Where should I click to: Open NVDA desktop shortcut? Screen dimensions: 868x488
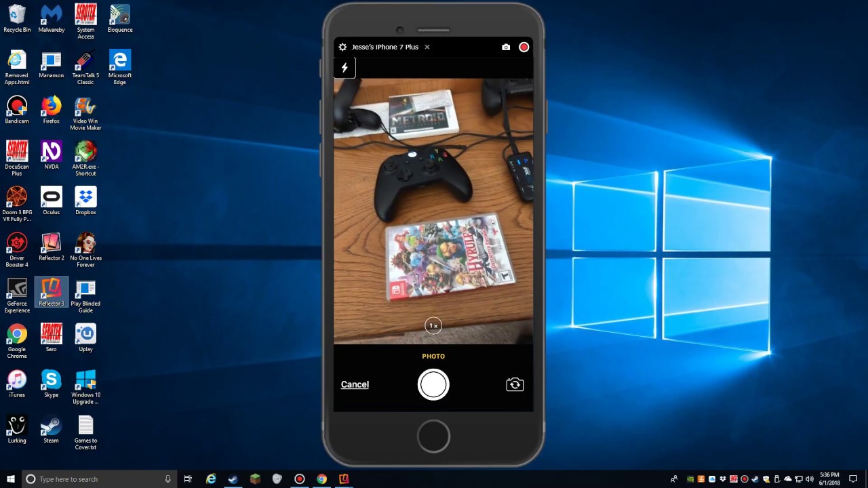click(x=52, y=155)
